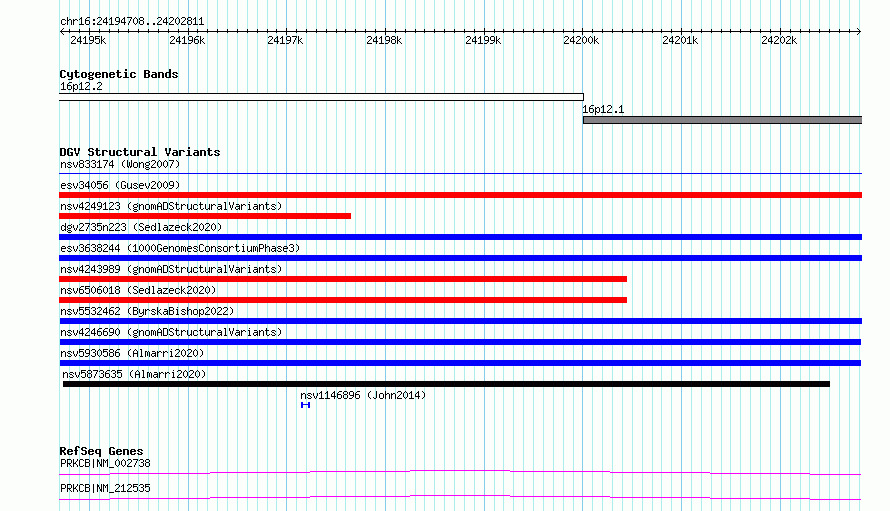This screenshot has width=890, height=511.
Task: Click the chr16:24194708..24202811 coordinate label
Action: click(x=132, y=22)
